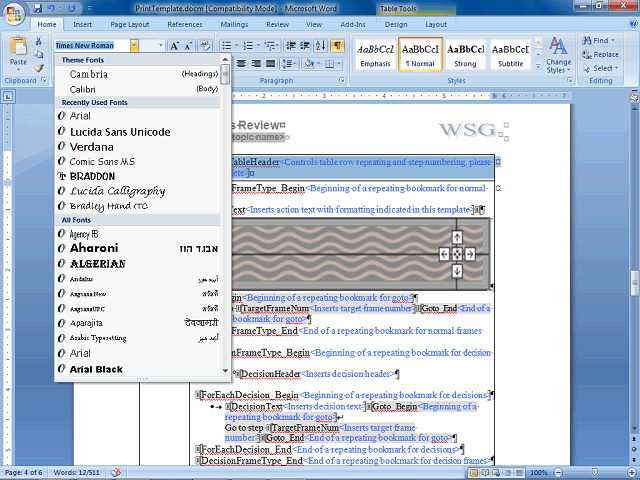Image resolution: width=640 pixels, height=480 pixels.
Task: Zoom out with the minus button
Action: click(558, 473)
